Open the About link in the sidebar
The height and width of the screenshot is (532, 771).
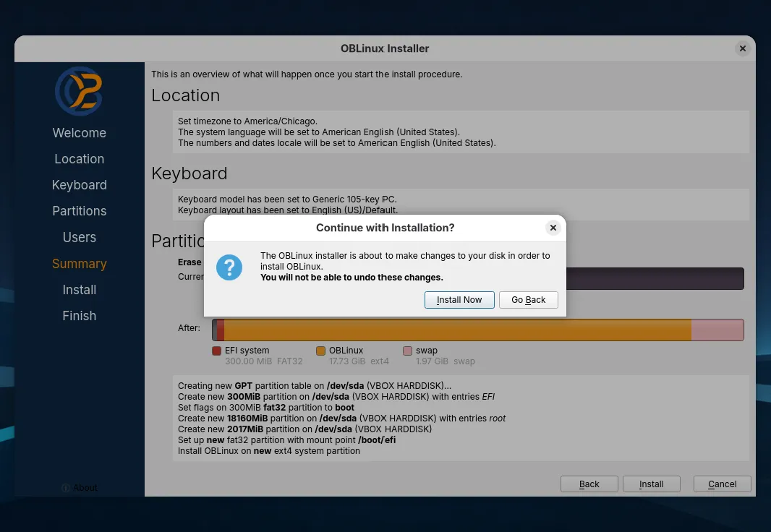pyautogui.click(x=80, y=488)
